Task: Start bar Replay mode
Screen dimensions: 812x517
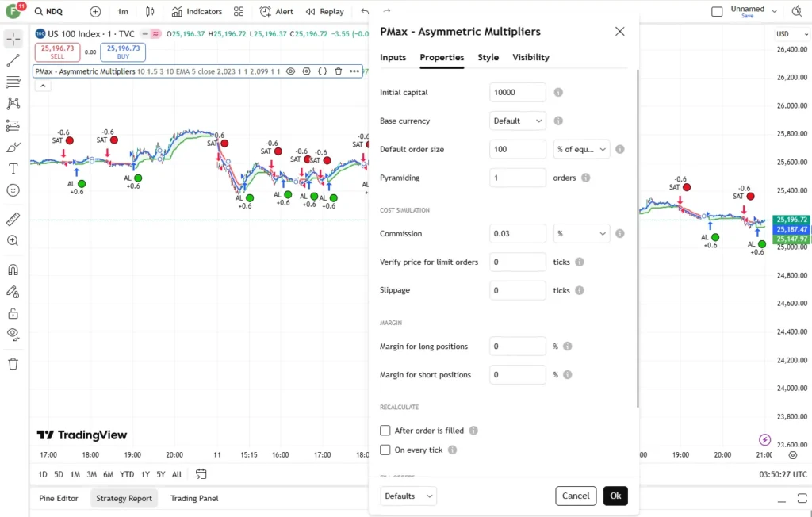Action: (x=324, y=11)
